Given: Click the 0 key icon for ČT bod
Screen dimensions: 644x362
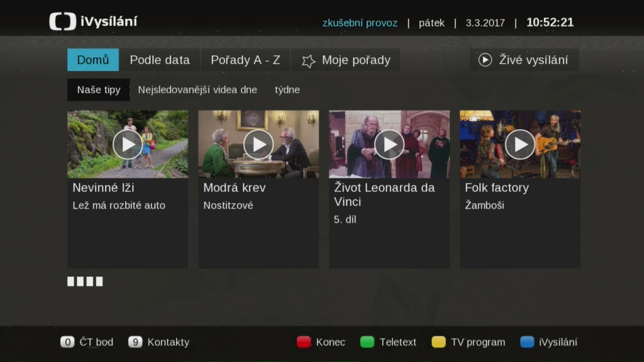Looking at the screenshot, I should point(67,343).
